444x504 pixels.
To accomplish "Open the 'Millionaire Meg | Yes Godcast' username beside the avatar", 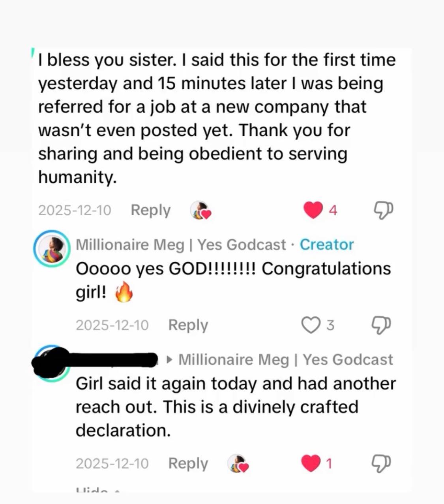I will pyautogui.click(x=180, y=245).
